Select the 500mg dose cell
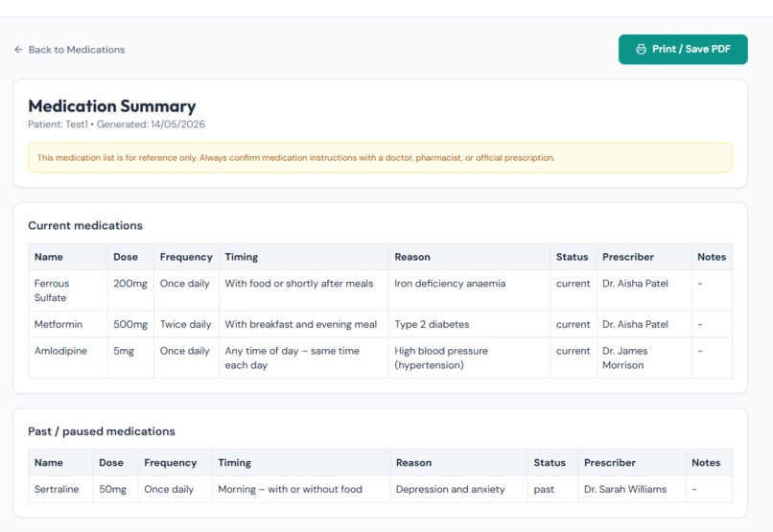 coord(130,324)
